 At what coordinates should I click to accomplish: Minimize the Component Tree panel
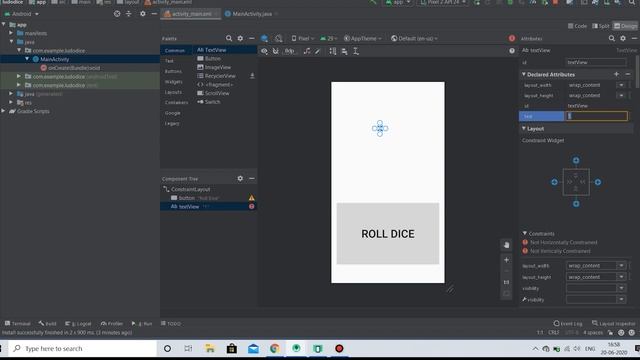(x=251, y=178)
